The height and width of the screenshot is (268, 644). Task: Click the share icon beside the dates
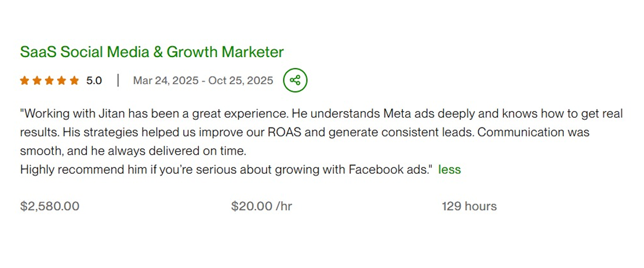pyautogui.click(x=295, y=81)
